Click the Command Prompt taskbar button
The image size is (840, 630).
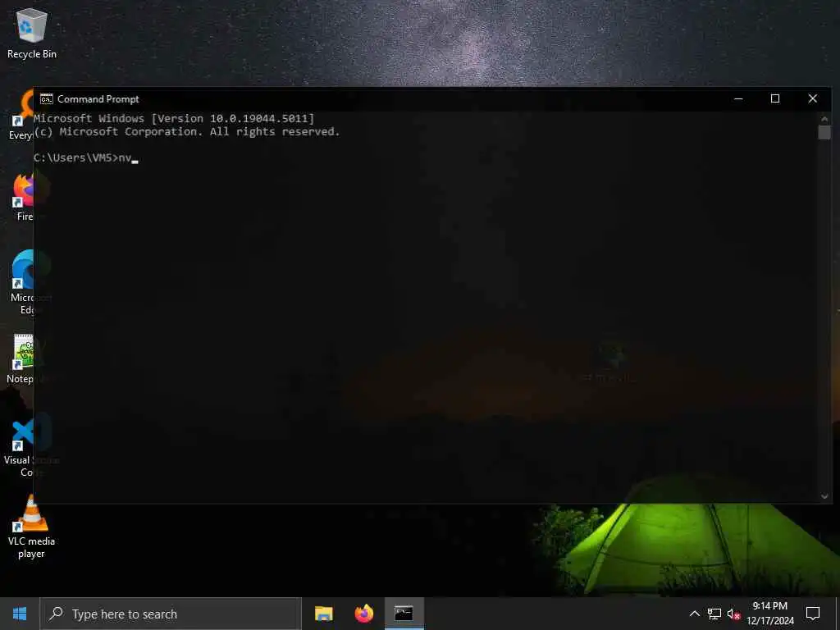pos(404,614)
